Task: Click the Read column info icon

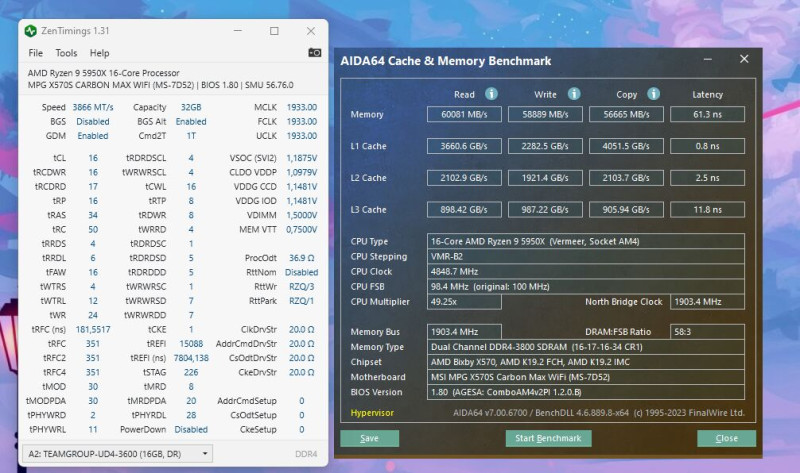Action: point(491,94)
